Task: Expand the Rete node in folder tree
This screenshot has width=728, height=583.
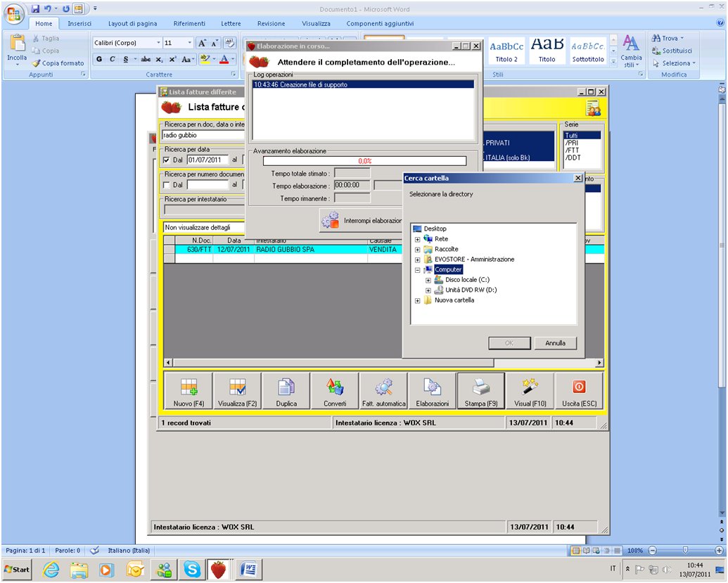Action: tap(417, 240)
